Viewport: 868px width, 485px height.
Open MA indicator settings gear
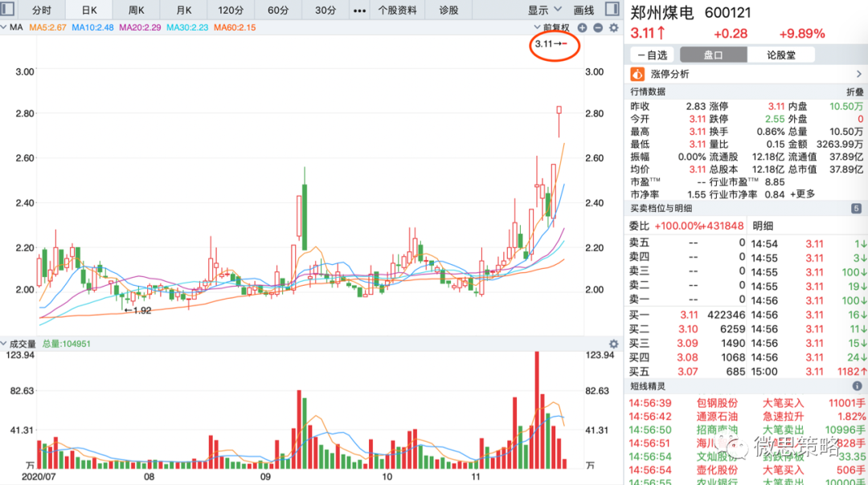pos(614,28)
